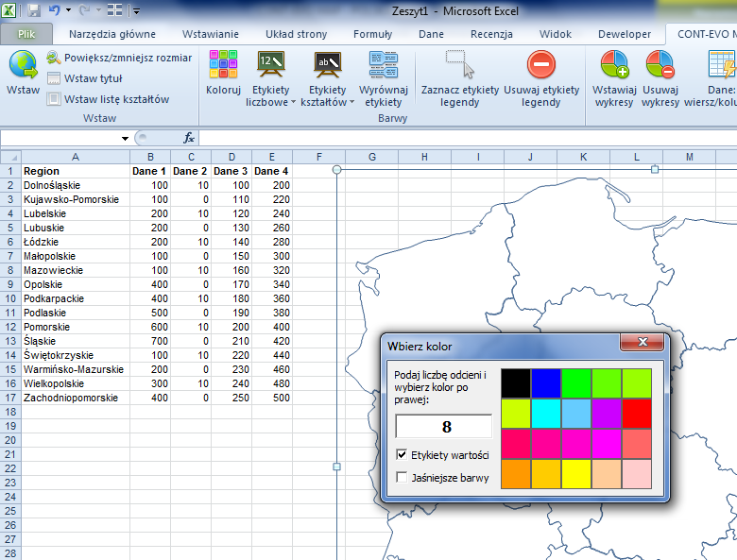Viewport: 737px width, 560px height.
Task: Open the Redo history dropdown arrow
Action: (98, 9)
